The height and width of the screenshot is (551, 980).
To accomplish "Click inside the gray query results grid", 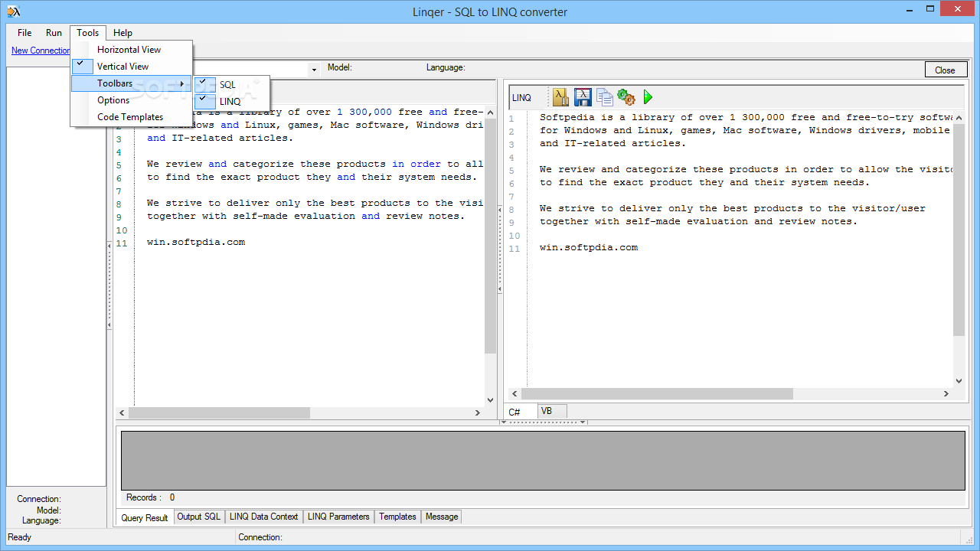I will point(543,460).
